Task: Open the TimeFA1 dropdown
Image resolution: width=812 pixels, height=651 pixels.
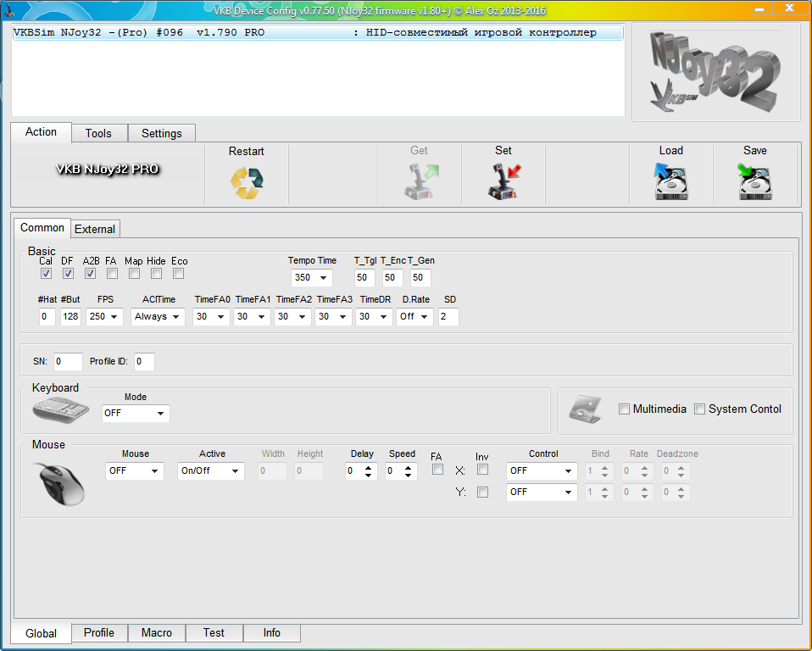Action: coord(252,316)
